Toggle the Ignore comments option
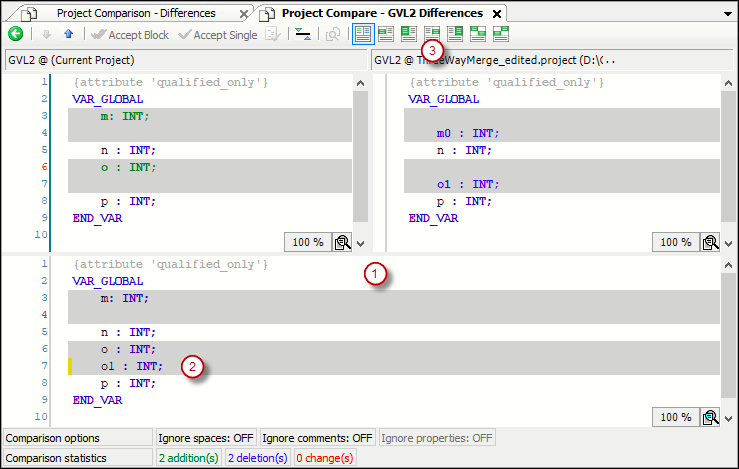The width and height of the screenshot is (739, 469). tap(317, 438)
